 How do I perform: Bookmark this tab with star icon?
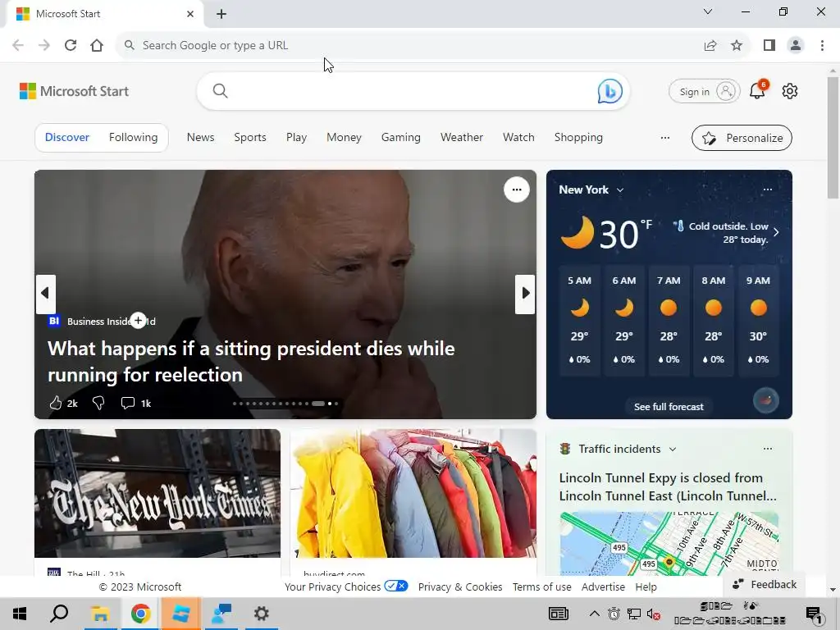tap(737, 46)
